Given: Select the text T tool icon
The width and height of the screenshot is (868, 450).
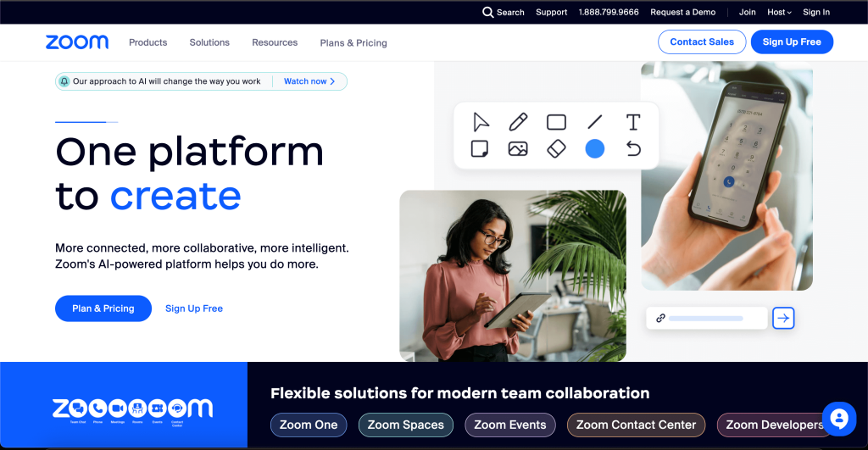Looking at the screenshot, I should tap(632, 122).
